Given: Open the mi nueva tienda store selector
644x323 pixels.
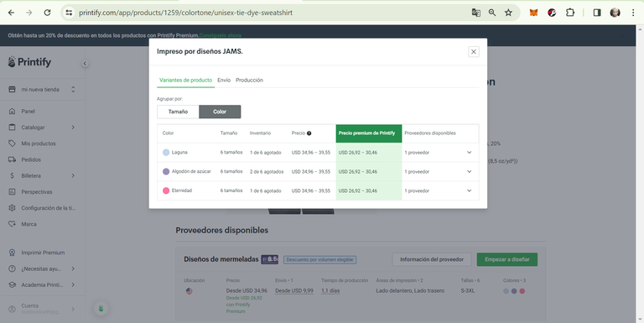Looking at the screenshot, I should pos(42,89).
